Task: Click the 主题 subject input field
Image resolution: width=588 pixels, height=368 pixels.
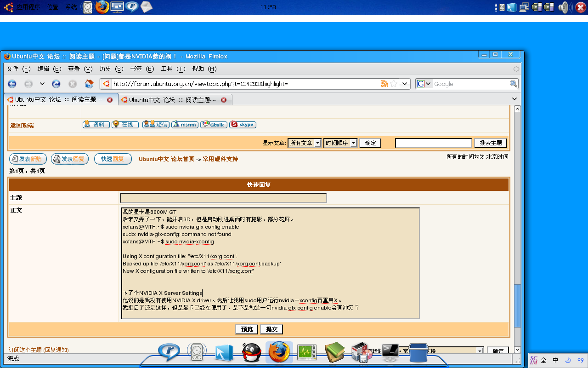Action: (224, 198)
